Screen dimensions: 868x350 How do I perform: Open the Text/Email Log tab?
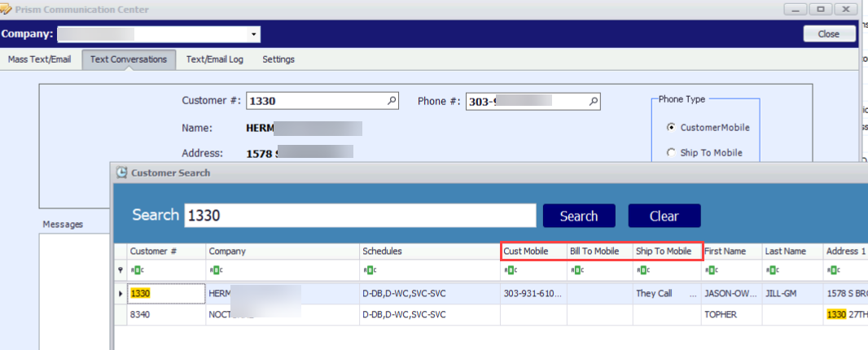[214, 59]
